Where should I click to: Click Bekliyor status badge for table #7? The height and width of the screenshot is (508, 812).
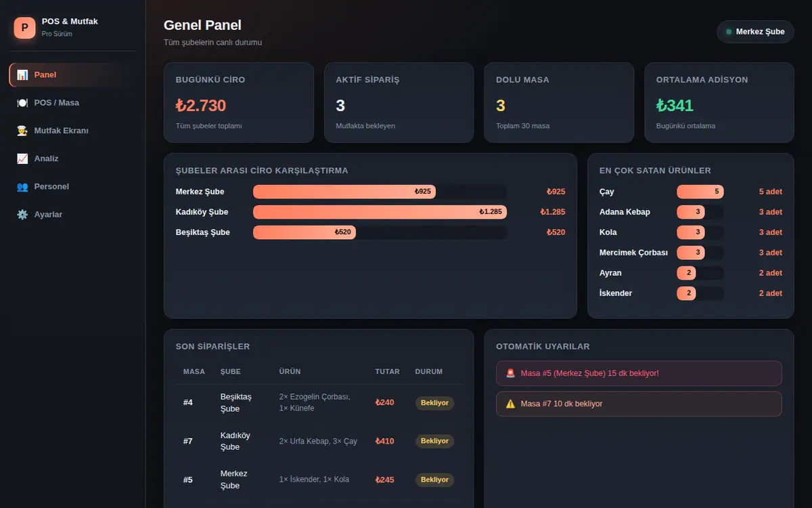point(434,441)
